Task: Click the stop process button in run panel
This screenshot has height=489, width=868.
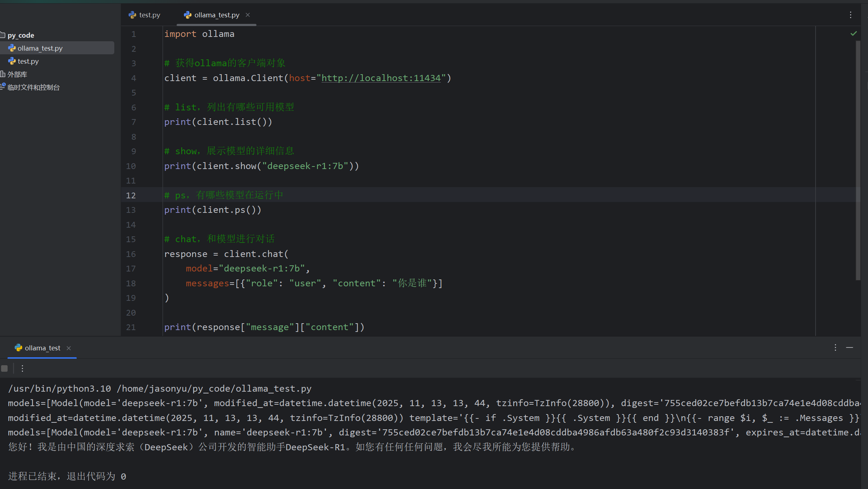Action: tap(4, 368)
